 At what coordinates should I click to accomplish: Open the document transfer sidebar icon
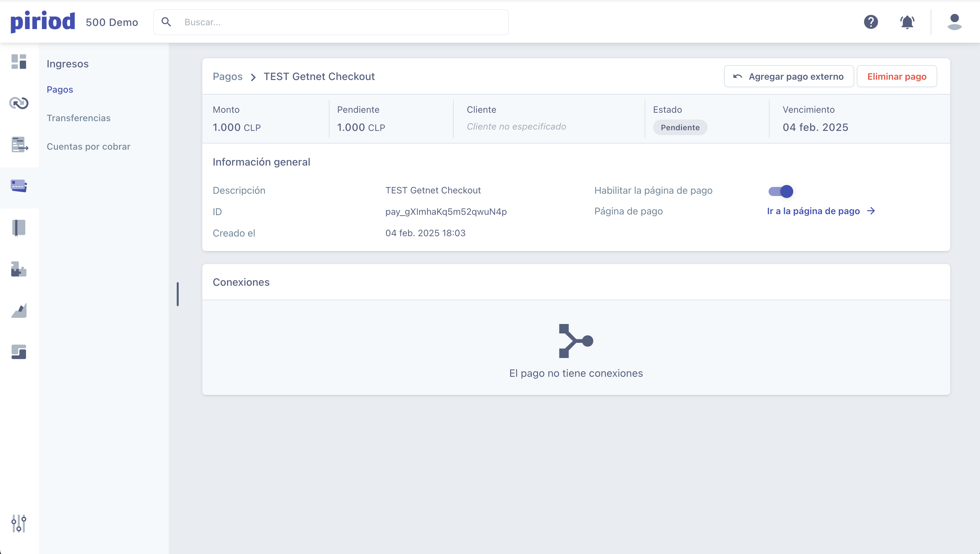click(x=19, y=144)
